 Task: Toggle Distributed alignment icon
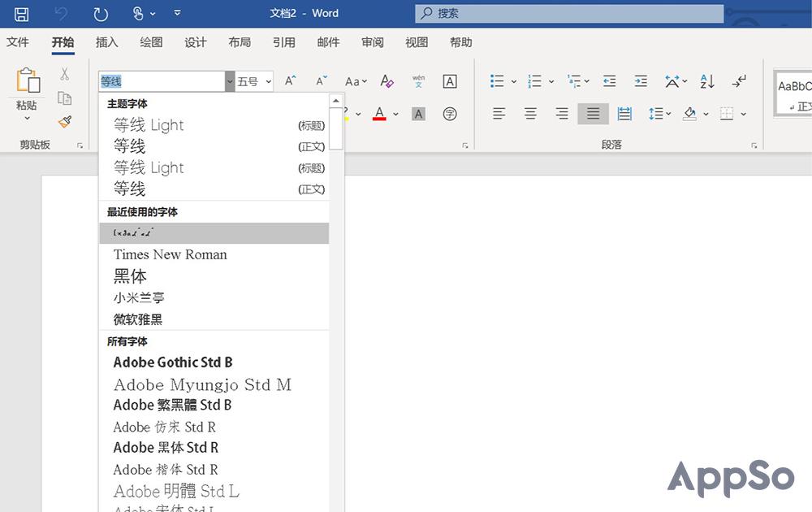624,114
